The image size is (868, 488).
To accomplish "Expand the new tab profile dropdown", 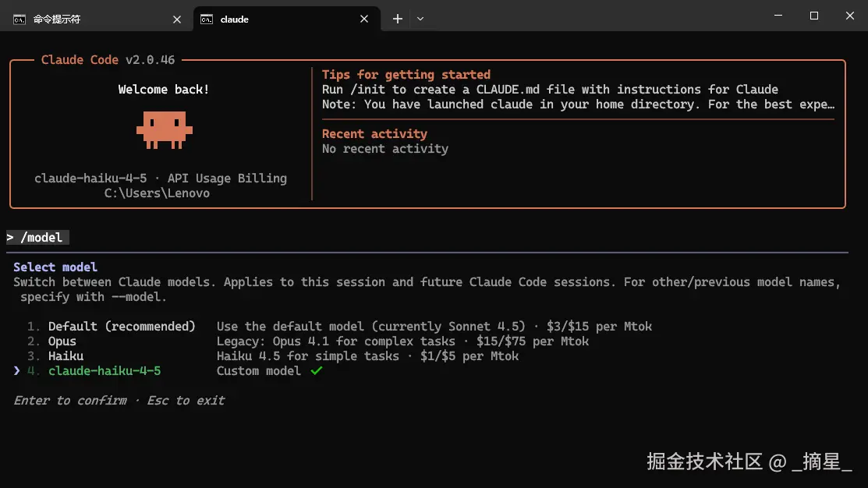I will pyautogui.click(x=420, y=19).
